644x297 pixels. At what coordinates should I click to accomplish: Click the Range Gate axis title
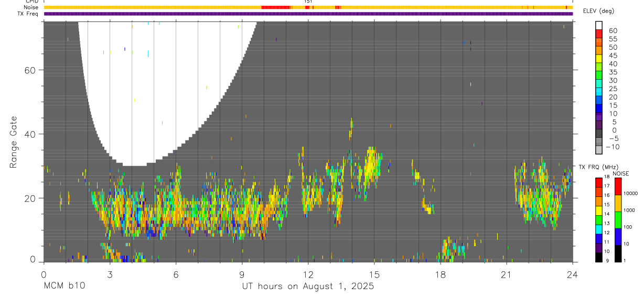(x=14, y=142)
